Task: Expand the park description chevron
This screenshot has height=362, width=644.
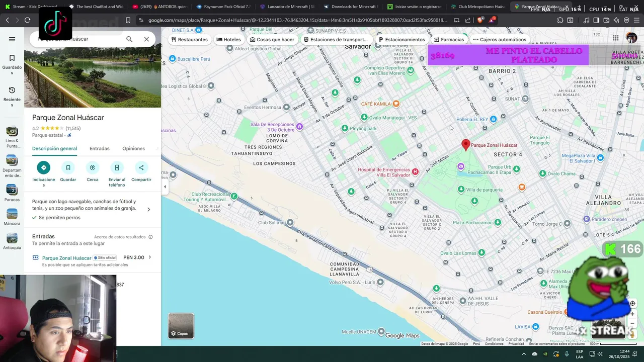Action: tap(148, 209)
